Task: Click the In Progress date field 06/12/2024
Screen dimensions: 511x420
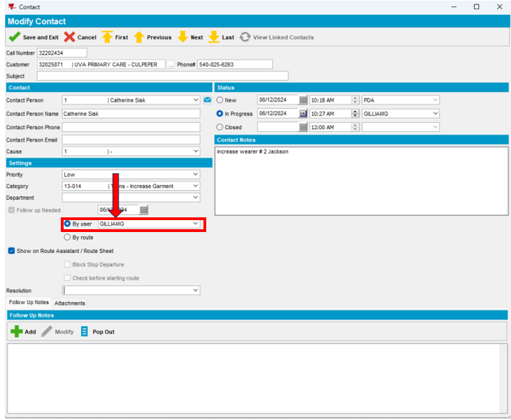Action: [278, 113]
